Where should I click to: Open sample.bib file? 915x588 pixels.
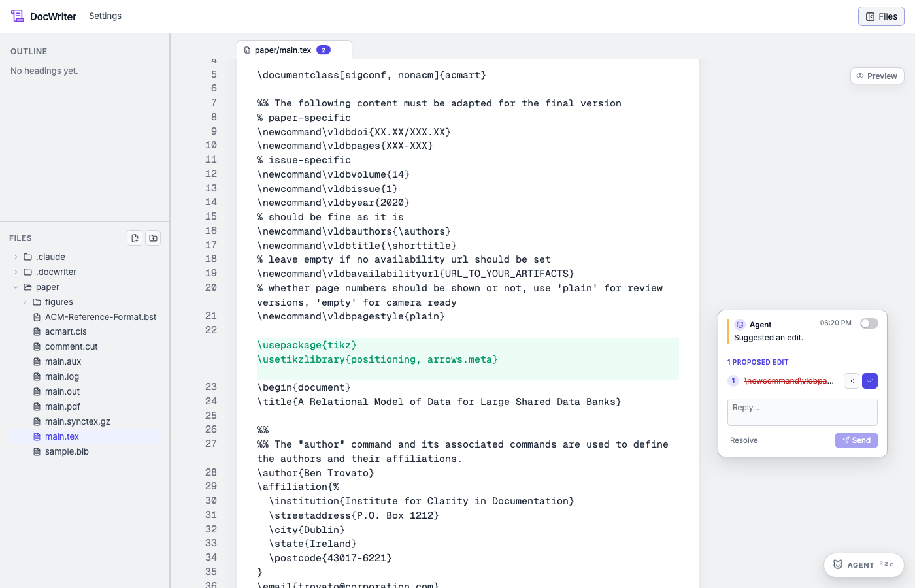tap(67, 451)
